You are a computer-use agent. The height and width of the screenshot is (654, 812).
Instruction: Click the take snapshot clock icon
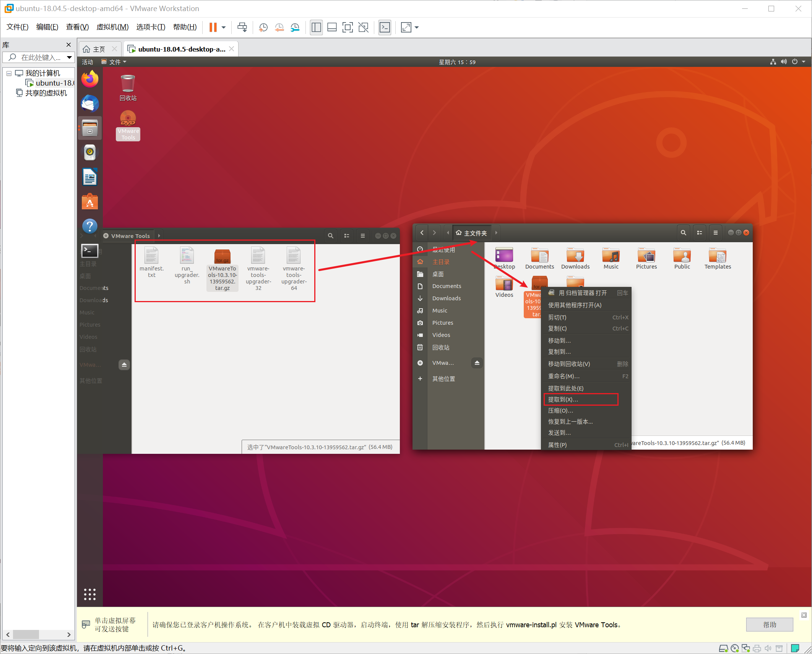(x=263, y=28)
